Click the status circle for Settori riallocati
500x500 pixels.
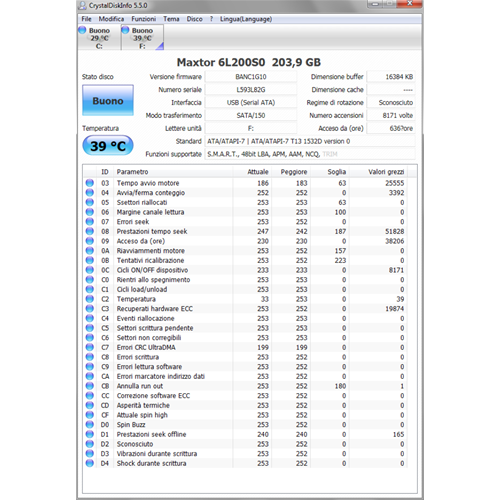click(90, 202)
